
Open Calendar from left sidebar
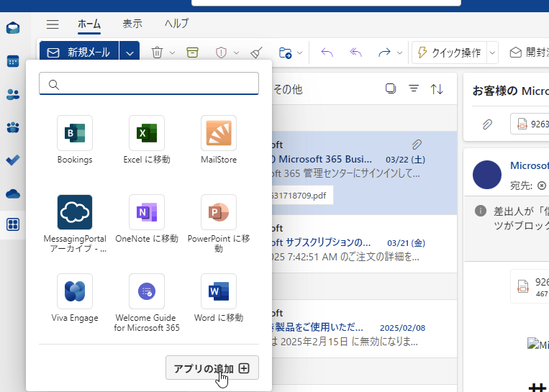[x=13, y=61]
